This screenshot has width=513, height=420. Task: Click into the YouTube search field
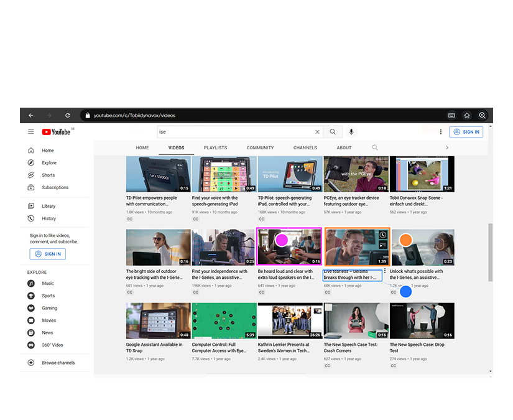coord(236,132)
